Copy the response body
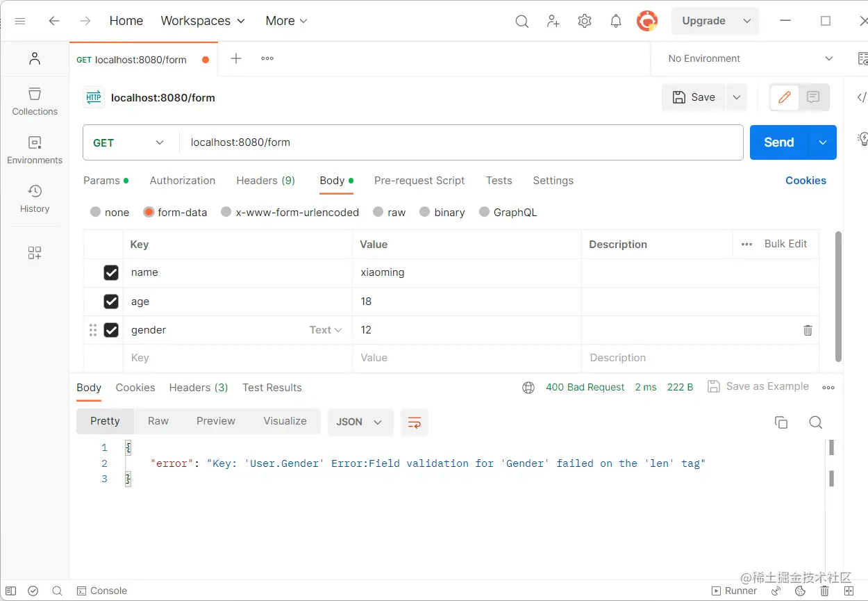868x601 pixels. (781, 422)
